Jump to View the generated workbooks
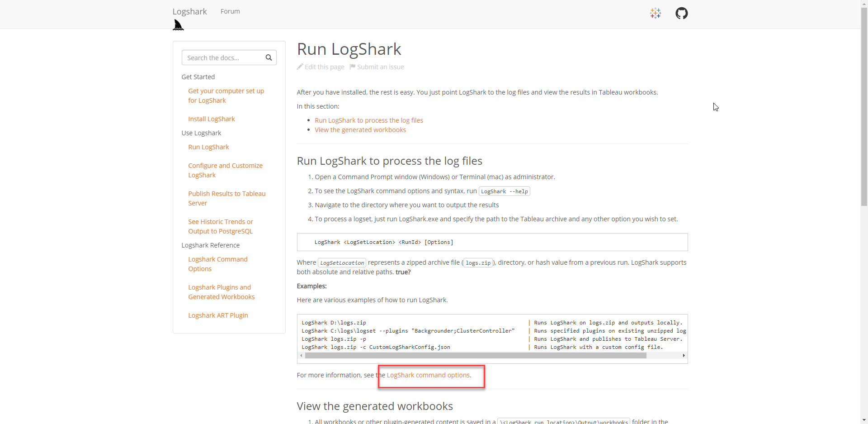The image size is (868, 424). [360, 130]
